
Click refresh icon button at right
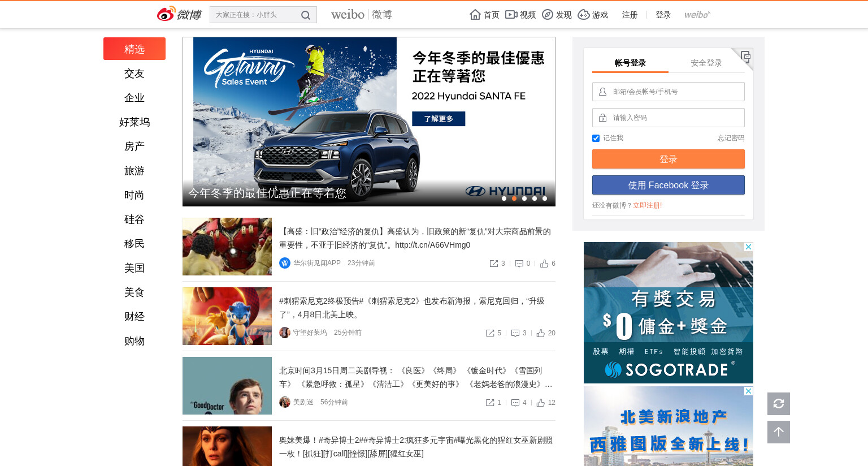point(779,404)
